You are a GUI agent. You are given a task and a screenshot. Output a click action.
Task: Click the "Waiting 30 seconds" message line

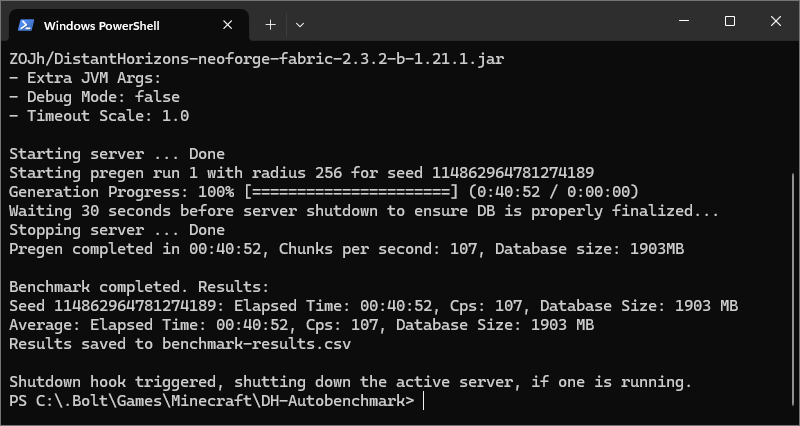[364, 211]
